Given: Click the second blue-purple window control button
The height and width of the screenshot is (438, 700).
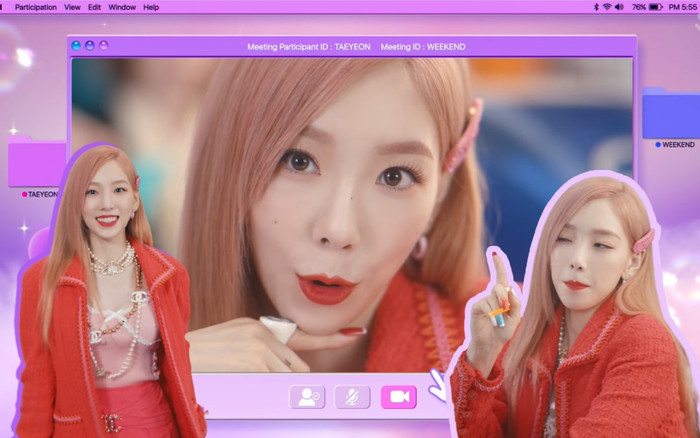Looking at the screenshot, I should pyautogui.click(x=90, y=46).
